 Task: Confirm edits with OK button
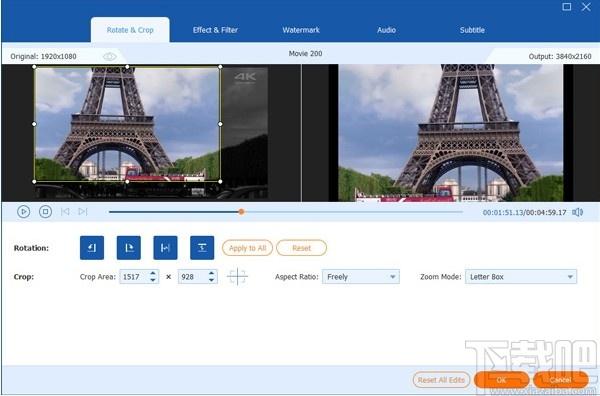[501, 380]
